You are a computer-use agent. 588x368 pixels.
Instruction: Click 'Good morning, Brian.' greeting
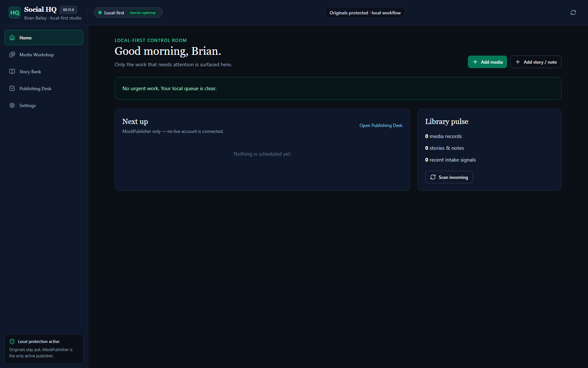point(168,51)
